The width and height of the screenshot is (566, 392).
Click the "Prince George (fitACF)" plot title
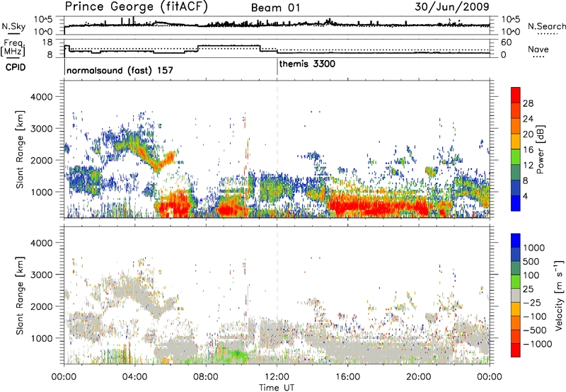137,6
